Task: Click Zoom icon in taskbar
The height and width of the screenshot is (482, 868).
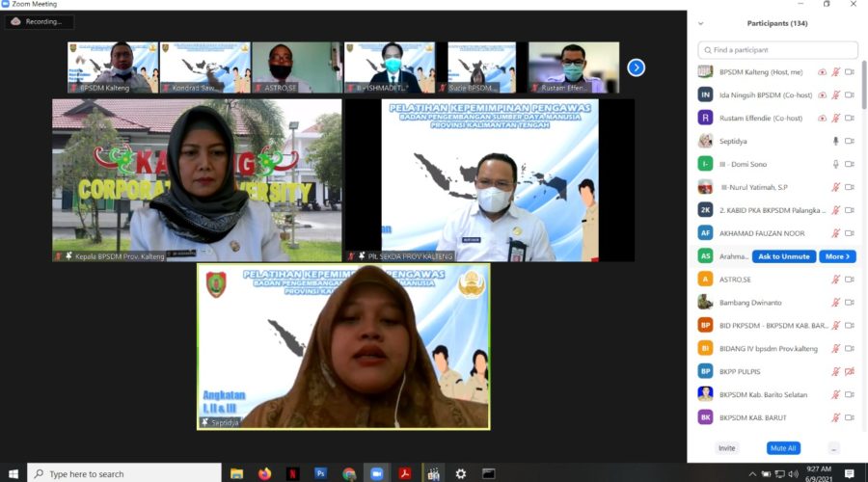Action: (377, 473)
